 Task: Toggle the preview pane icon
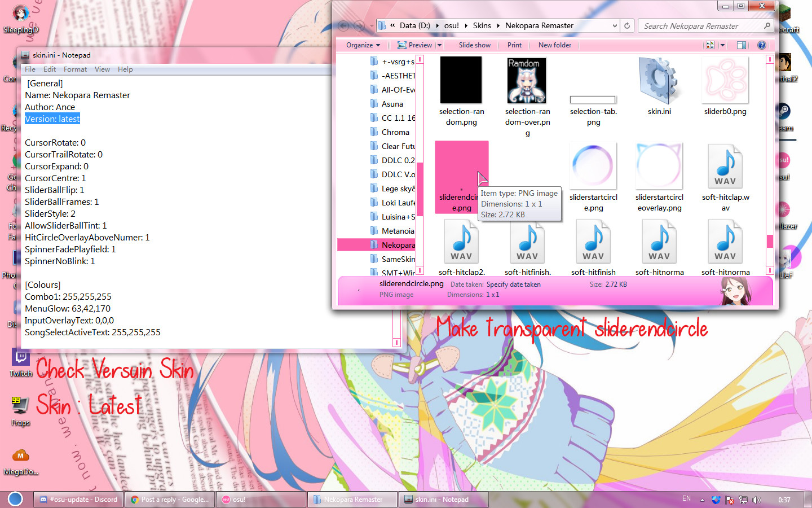[742, 45]
